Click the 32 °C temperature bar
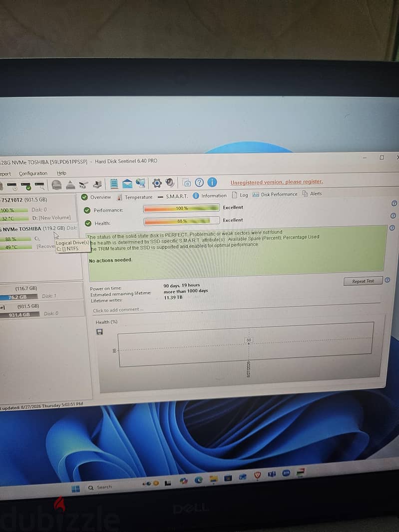The image size is (399, 532). (13, 219)
